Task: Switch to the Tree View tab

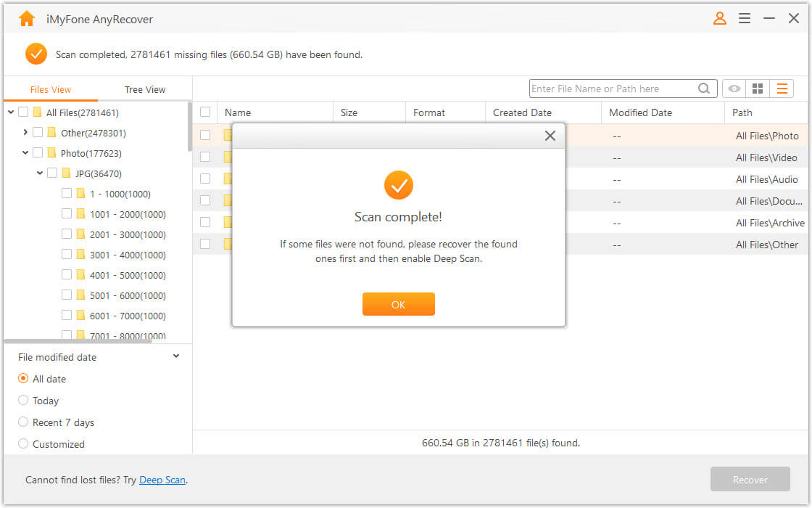Action: pyautogui.click(x=145, y=89)
